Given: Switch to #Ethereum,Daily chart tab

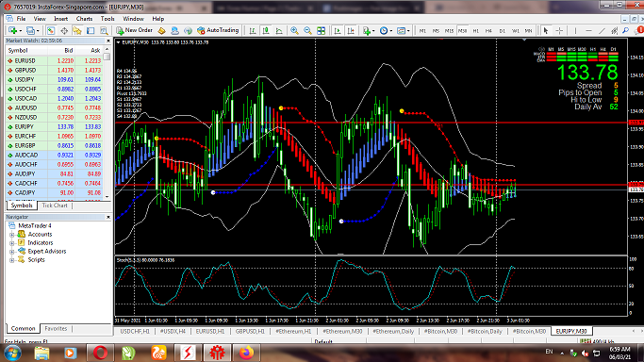Looking at the screenshot, I should tap(393, 331).
